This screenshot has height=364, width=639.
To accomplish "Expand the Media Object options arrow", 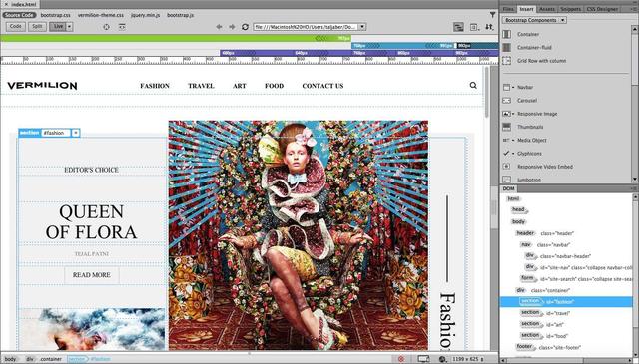I will click(513, 140).
